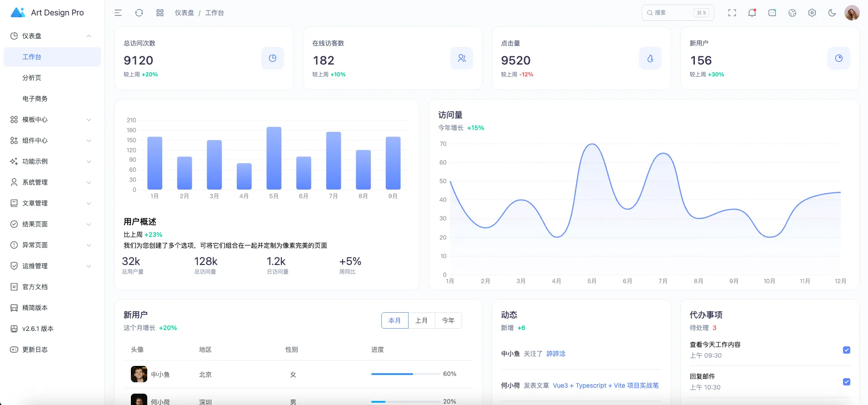Screen dimensions: 868x405
Task: Click the 128k 总访问量 value
Action: tap(206, 261)
